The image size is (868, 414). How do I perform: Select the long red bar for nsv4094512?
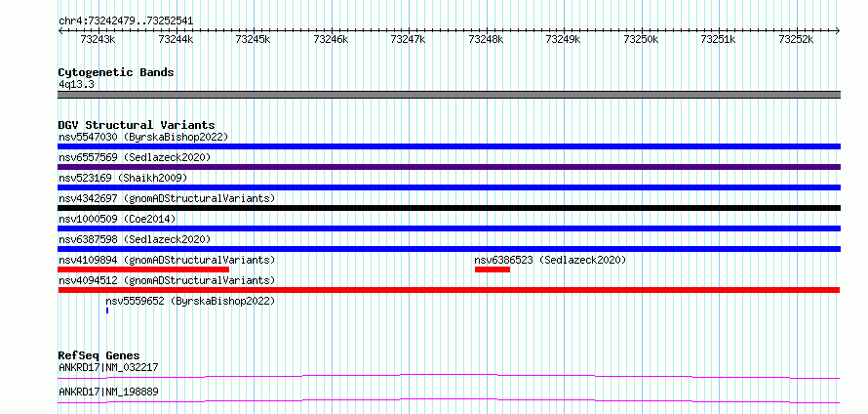[449, 290]
